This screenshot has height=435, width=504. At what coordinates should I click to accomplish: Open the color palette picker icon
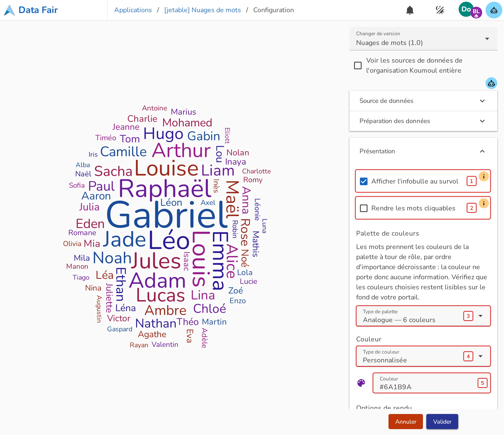pos(361,383)
